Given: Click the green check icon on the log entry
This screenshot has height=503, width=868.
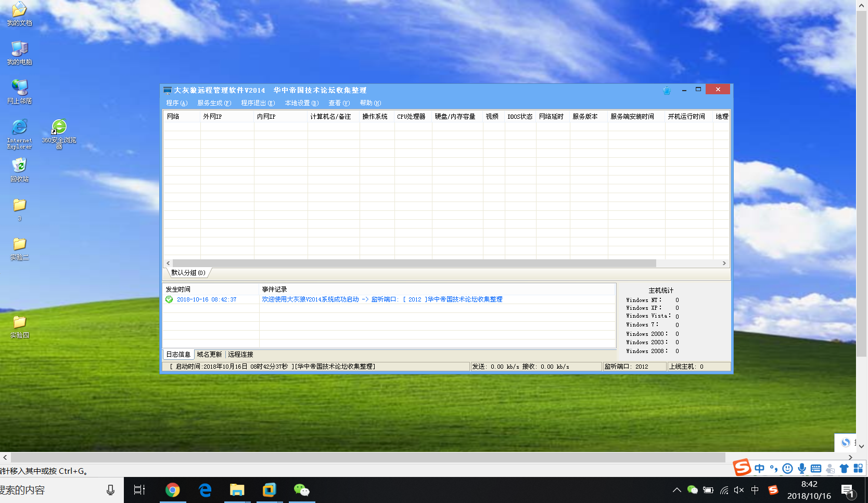Looking at the screenshot, I should 169,299.
